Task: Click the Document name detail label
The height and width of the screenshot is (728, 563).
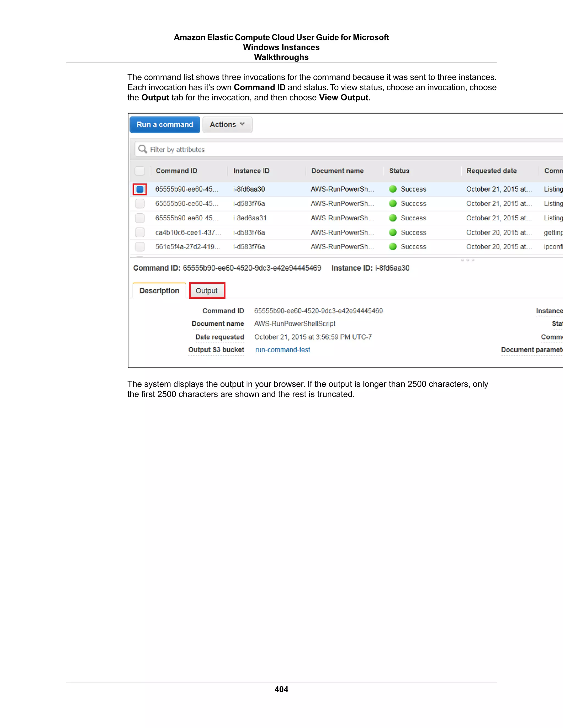Action: point(218,324)
